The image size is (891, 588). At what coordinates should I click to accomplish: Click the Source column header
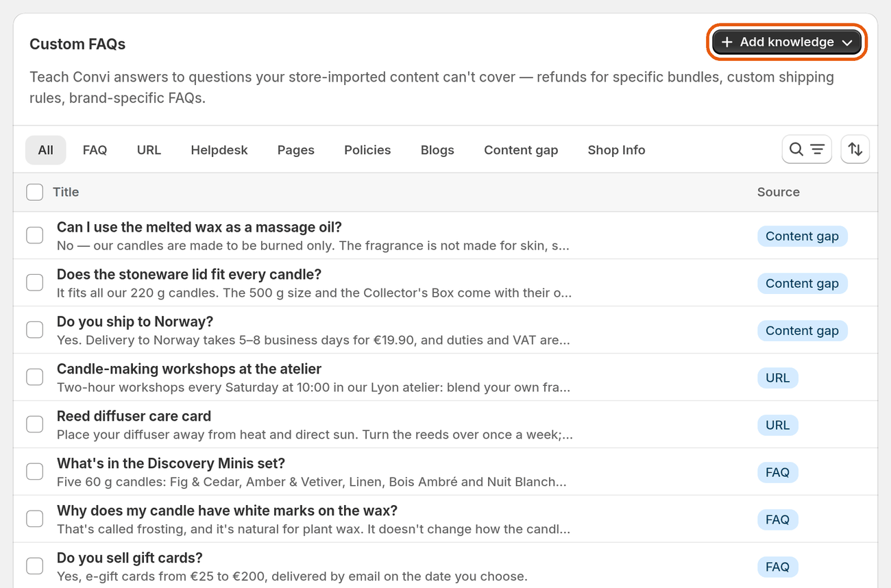click(x=779, y=192)
